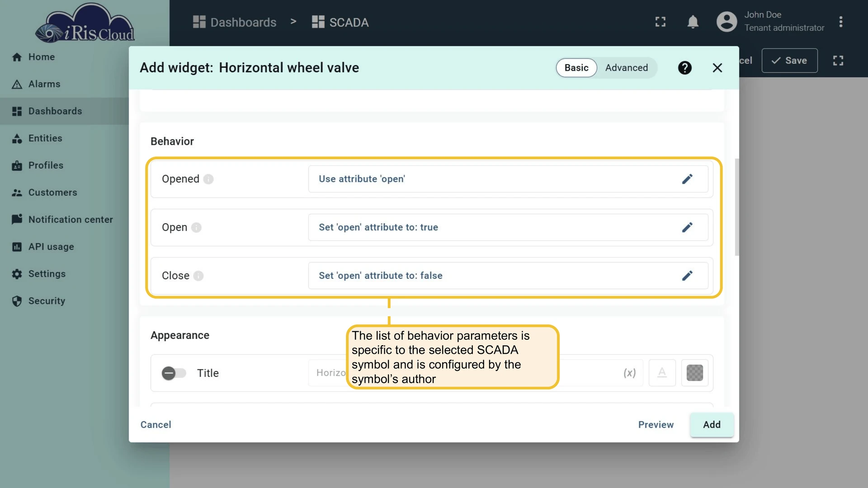Expand dashboard fullscreen icon beside Save
This screenshot has height=488, width=868.
(x=838, y=61)
